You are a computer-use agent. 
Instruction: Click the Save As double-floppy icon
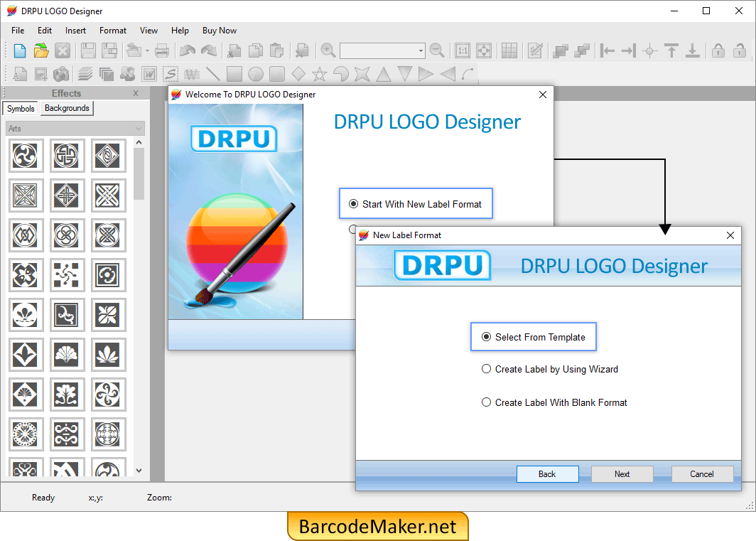pyautogui.click(x=109, y=50)
